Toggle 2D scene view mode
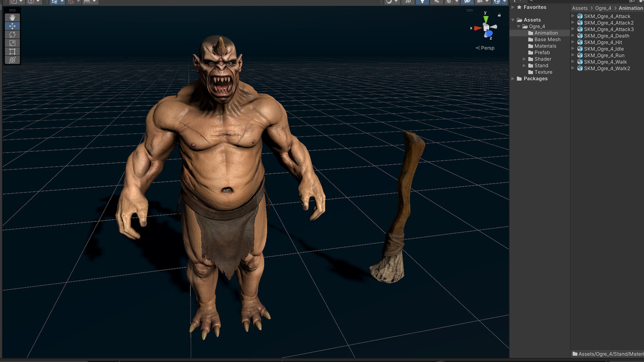644x362 pixels. (x=408, y=2)
